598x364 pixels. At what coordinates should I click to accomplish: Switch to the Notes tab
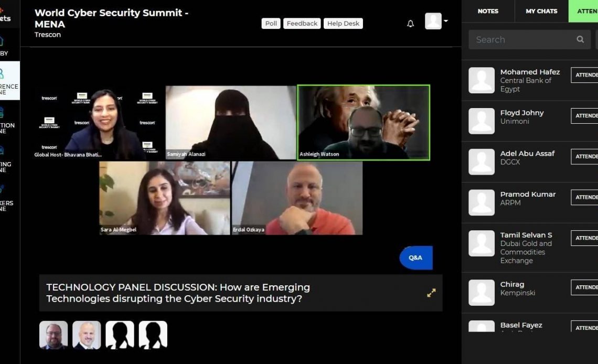(488, 11)
